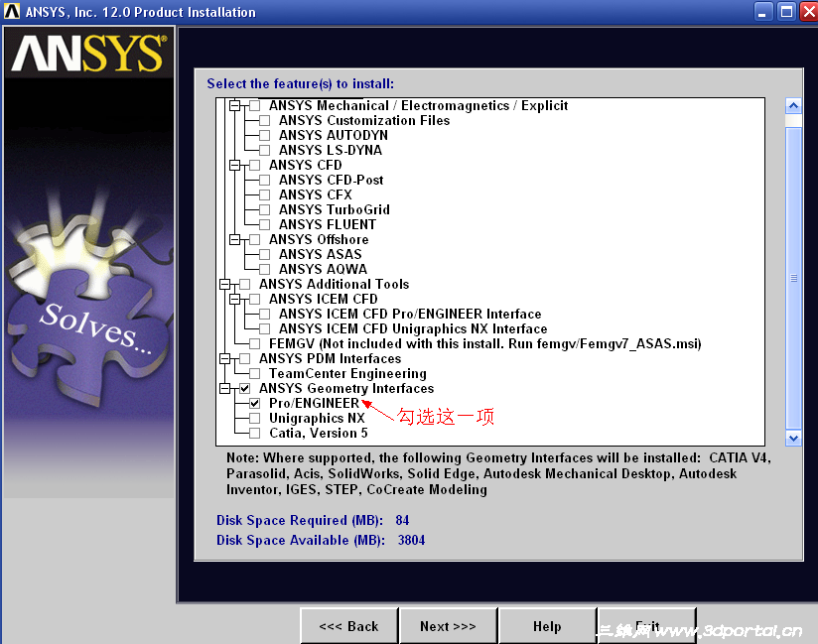Collapse ANSYS Geometry Interfaces tree node
Image resolution: width=818 pixels, height=644 pixels.
[x=224, y=389]
